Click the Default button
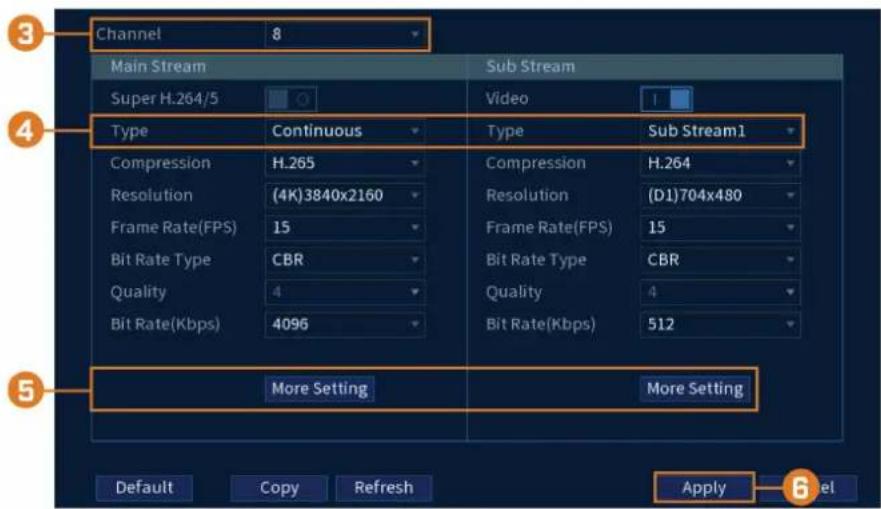This screenshot has height=509, width=881. [144, 488]
